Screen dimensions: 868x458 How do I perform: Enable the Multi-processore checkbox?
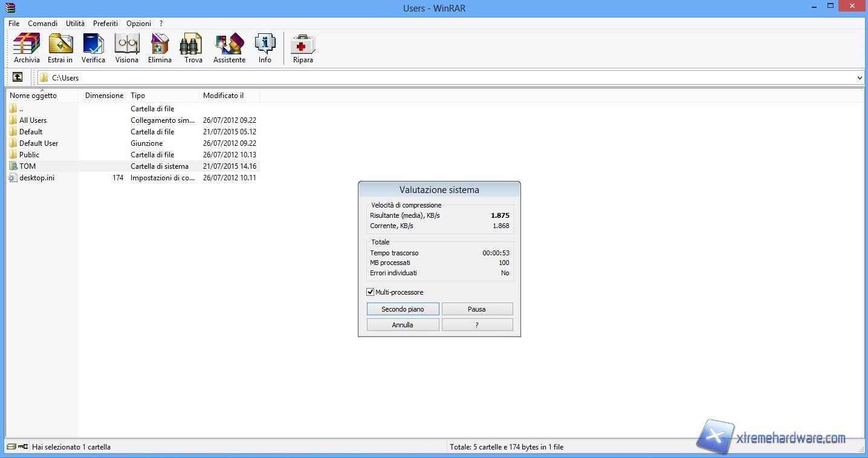[370, 292]
